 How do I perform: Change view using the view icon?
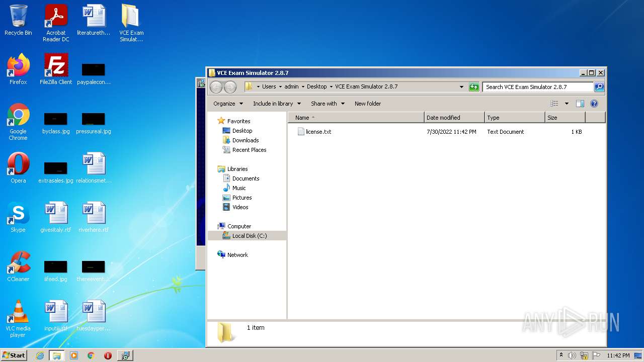click(554, 104)
